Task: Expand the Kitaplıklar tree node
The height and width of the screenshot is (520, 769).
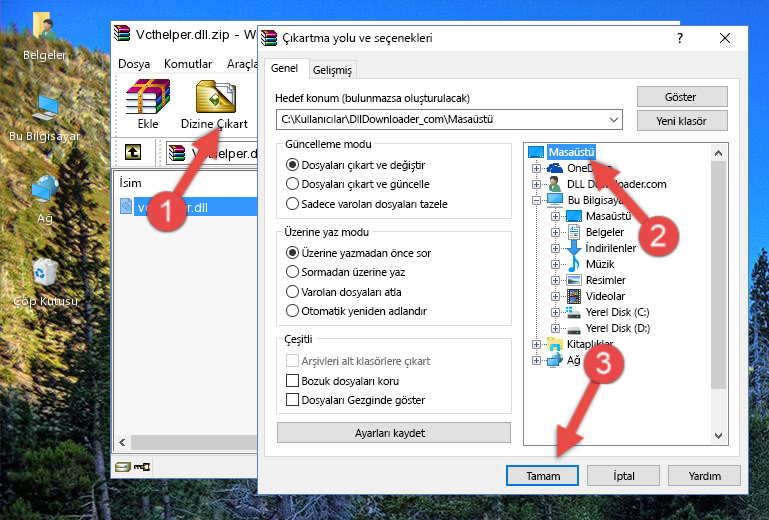Action: [x=536, y=344]
